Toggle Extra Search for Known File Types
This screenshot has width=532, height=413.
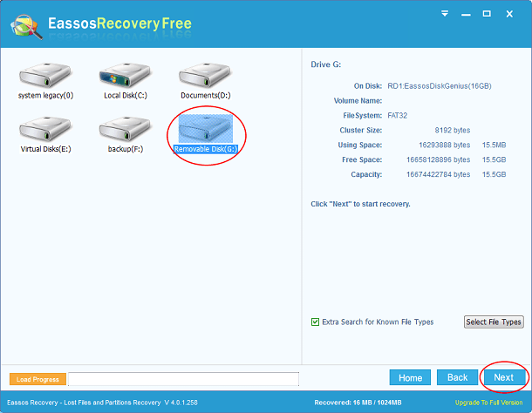coord(315,322)
